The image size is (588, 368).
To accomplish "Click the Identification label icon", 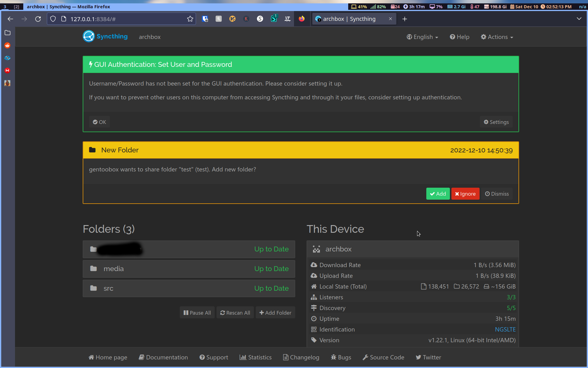I will click(314, 329).
